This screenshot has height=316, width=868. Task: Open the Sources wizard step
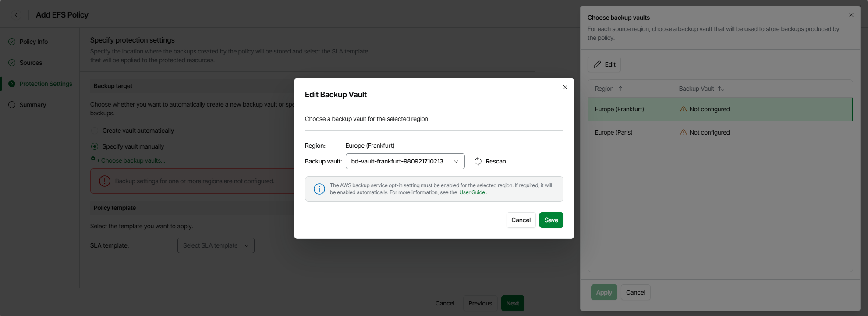tap(31, 63)
